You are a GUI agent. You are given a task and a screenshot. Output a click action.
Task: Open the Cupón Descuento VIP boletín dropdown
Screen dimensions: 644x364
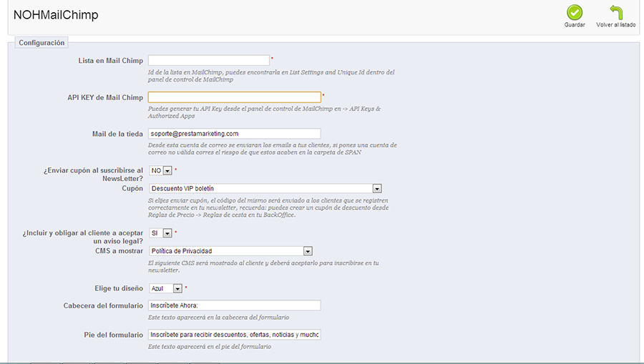tap(265, 188)
